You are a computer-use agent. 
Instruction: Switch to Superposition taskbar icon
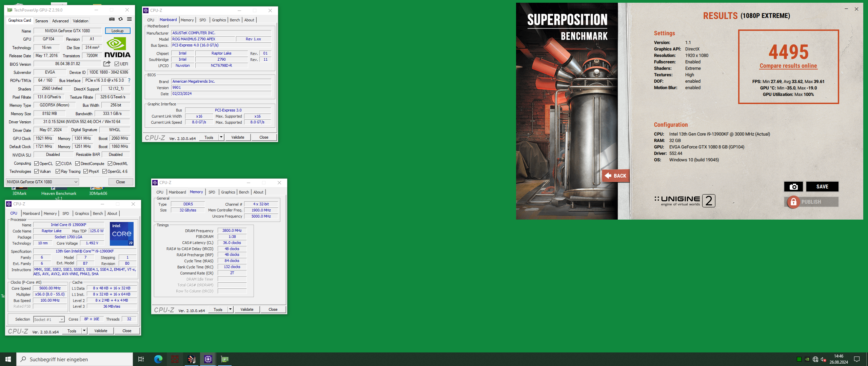(x=192, y=359)
